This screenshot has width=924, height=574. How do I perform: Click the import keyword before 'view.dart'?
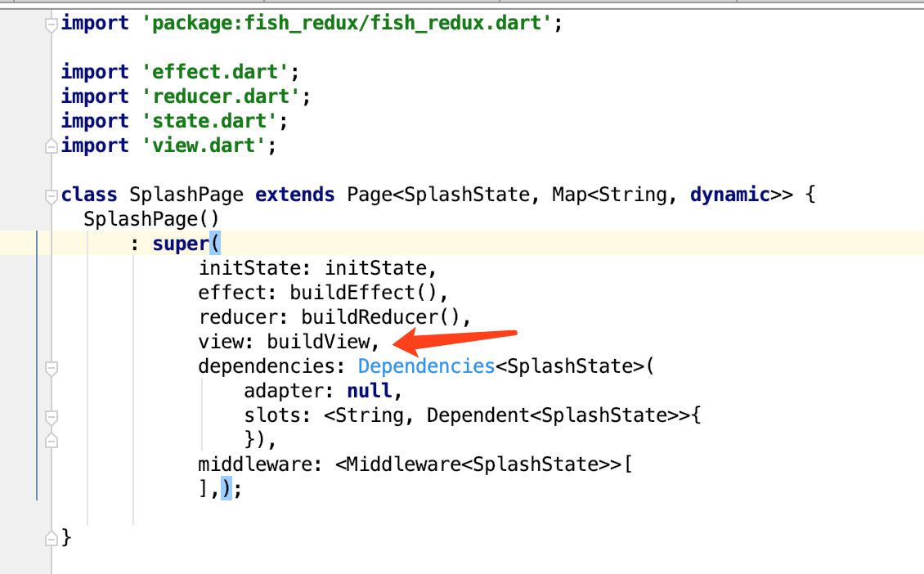tap(94, 146)
